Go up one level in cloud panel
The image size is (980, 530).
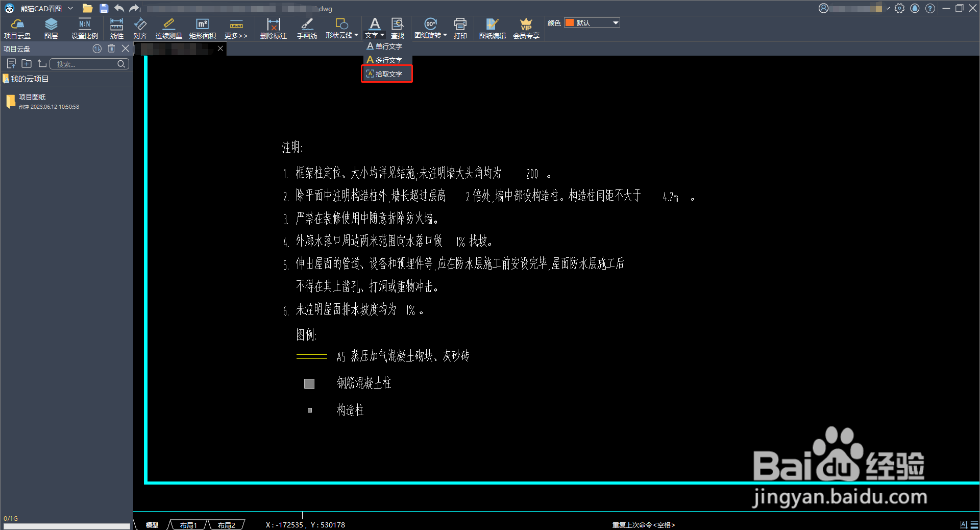point(42,64)
